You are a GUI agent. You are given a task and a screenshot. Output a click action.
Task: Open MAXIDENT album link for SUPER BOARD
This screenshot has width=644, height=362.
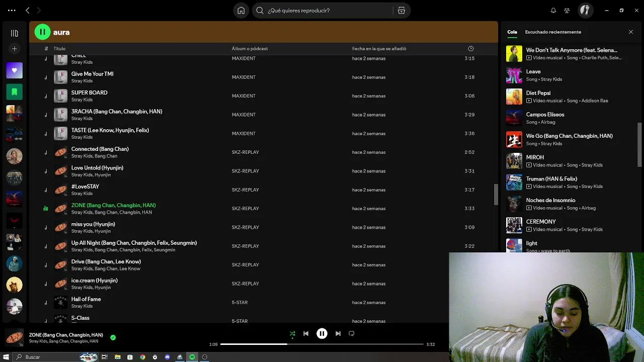pos(244,96)
